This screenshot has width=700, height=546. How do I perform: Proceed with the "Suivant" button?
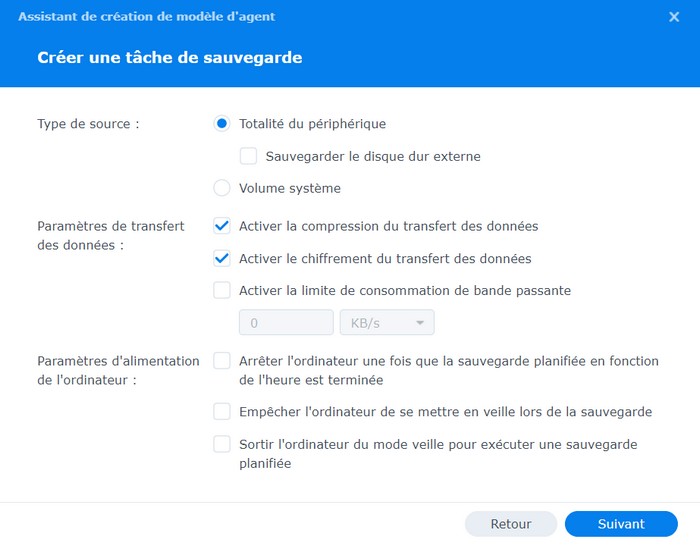point(621,524)
